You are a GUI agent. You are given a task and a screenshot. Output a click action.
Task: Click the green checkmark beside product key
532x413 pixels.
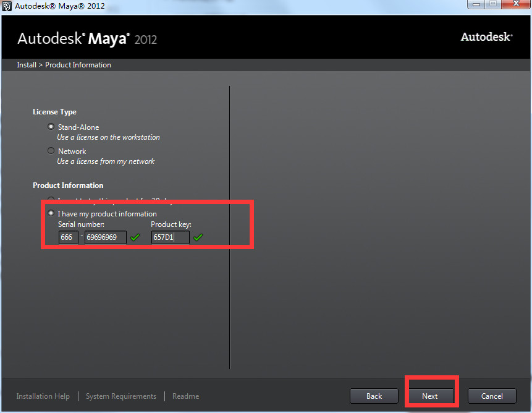point(198,237)
